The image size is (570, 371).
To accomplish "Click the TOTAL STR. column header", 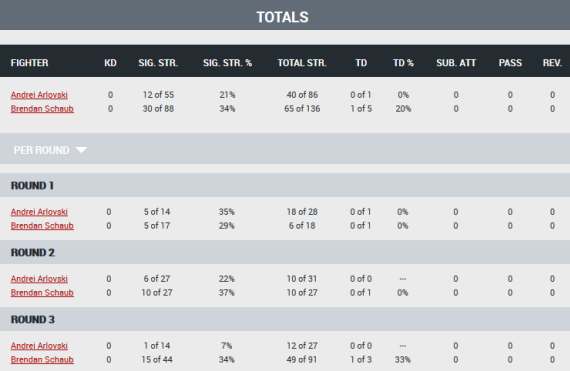I will click(302, 63).
